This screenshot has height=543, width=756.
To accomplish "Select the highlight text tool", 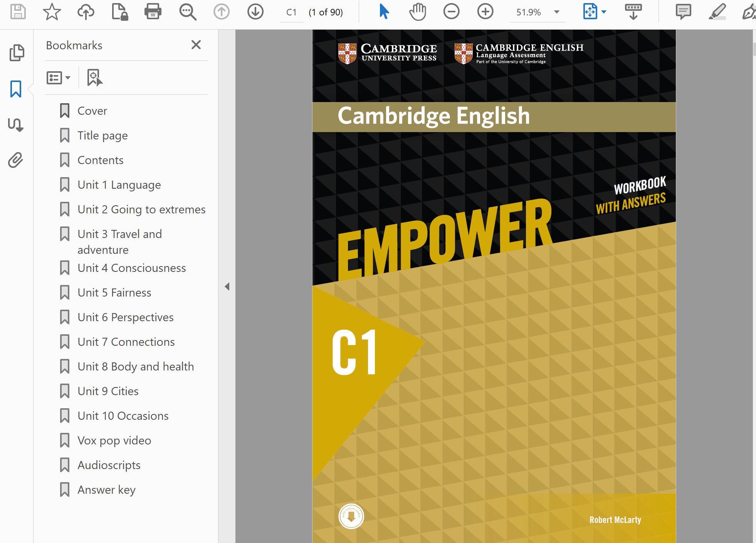I will [x=717, y=12].
